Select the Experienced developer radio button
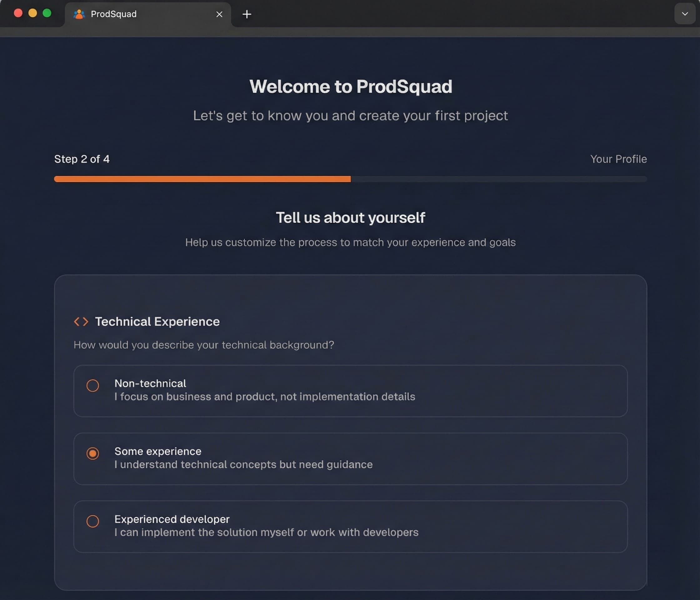This screenshot has height=600, width=700. pyautogui.click(x=92, y=521)
